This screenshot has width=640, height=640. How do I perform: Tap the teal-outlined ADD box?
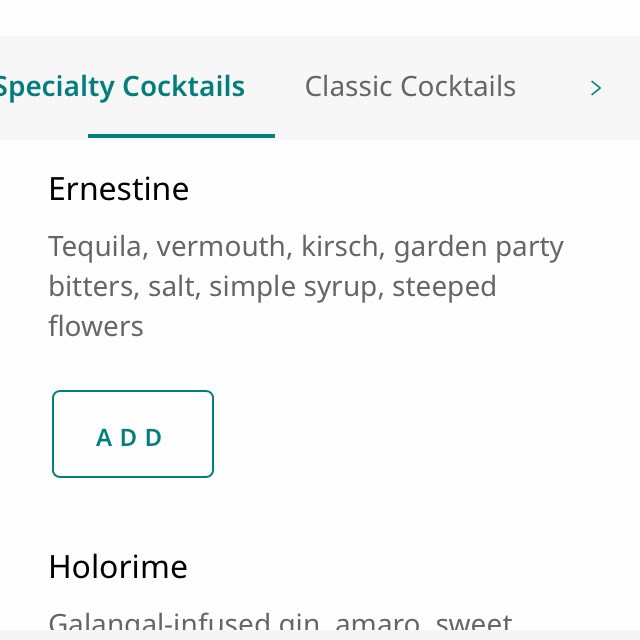click(x=132, y=434)
